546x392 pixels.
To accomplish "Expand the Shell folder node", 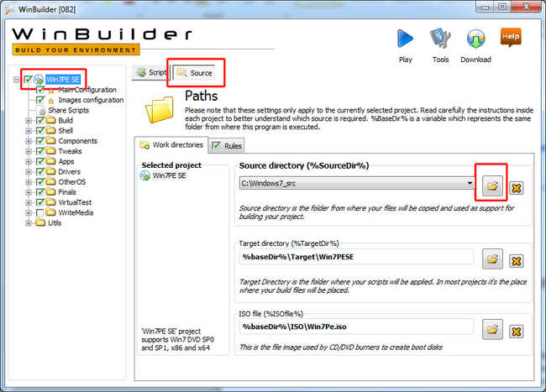I will 29,131.
